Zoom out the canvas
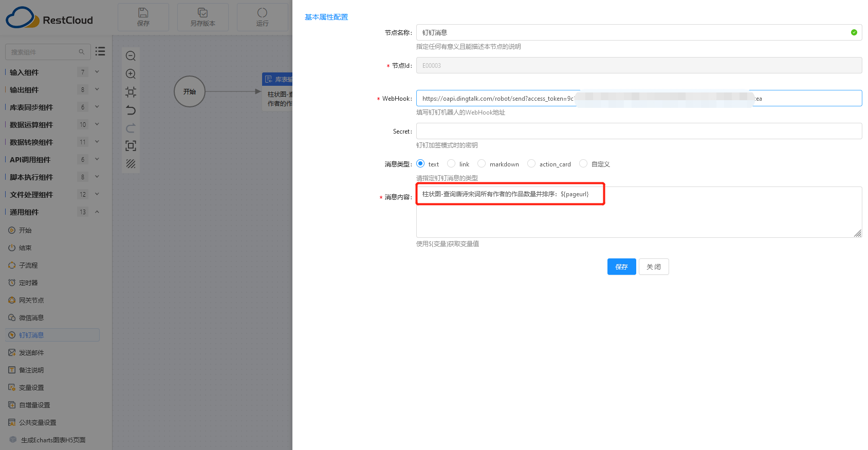868x450 pixels. [x=131, y=56]
